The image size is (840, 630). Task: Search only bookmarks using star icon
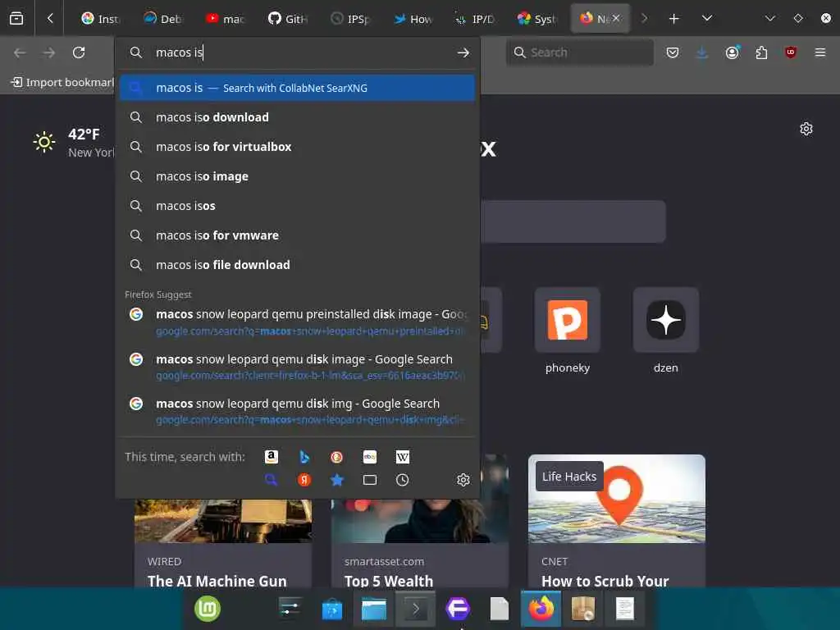336,480
